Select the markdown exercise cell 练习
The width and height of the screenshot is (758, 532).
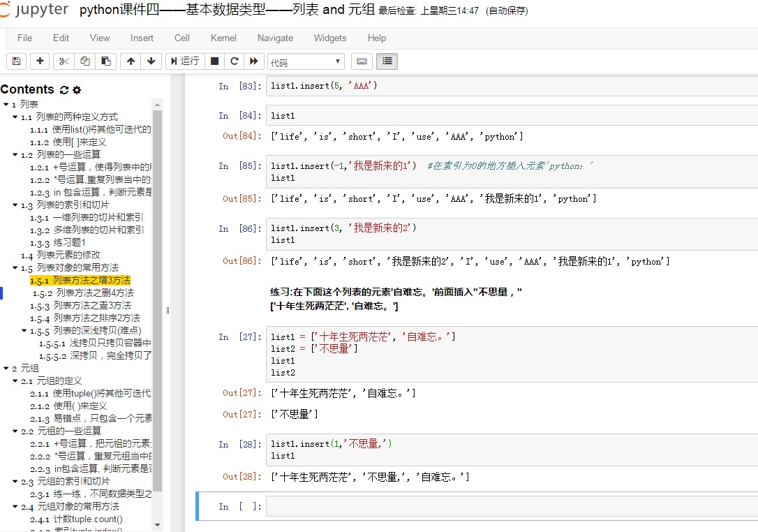pyautogui.click(x=396, y=299)
